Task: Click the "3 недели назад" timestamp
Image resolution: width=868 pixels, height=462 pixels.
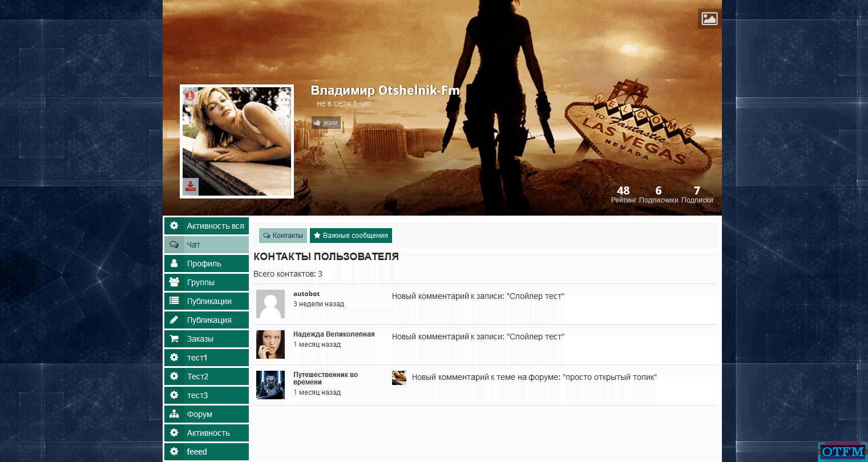Action: coord(318,304)
